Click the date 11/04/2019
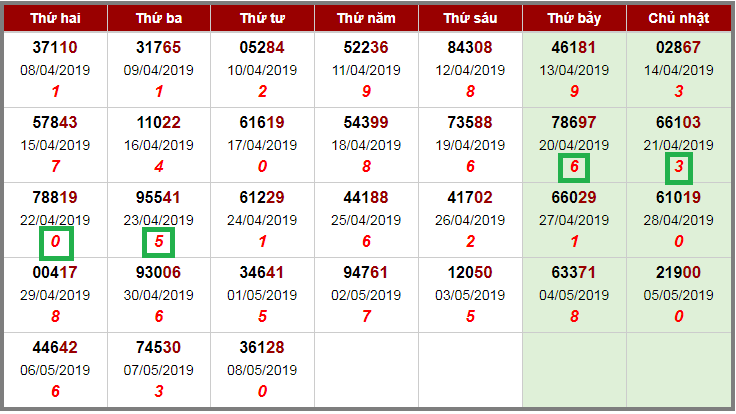736x414 pixels. [x=366, y=70]
